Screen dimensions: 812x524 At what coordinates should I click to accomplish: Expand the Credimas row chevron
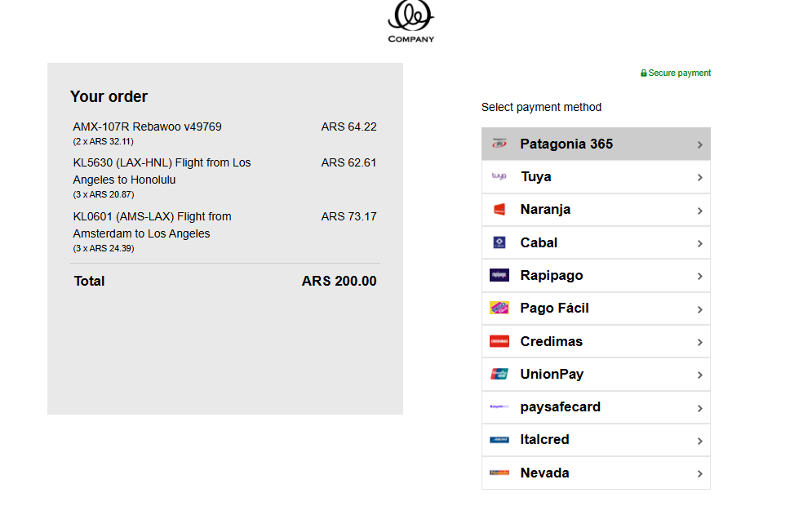(699, 342)
